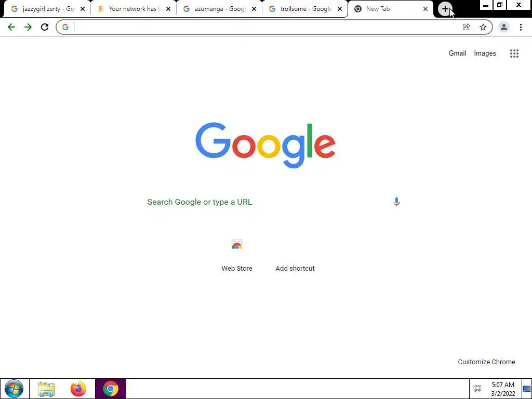Close the trollsome tab
Viewport: 532px width, 399px height.
coord(340,9)
